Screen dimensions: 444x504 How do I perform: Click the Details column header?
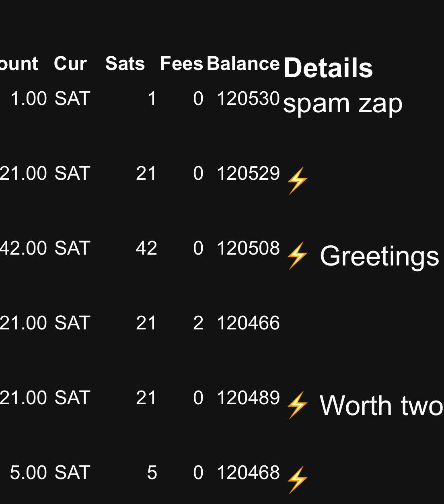[x=328, y=67]
